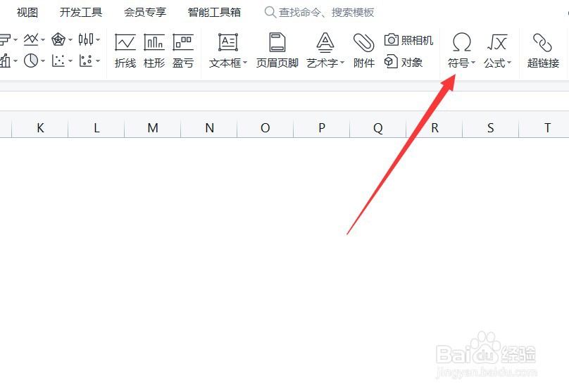Select column Q header

(x=377, y=127)
